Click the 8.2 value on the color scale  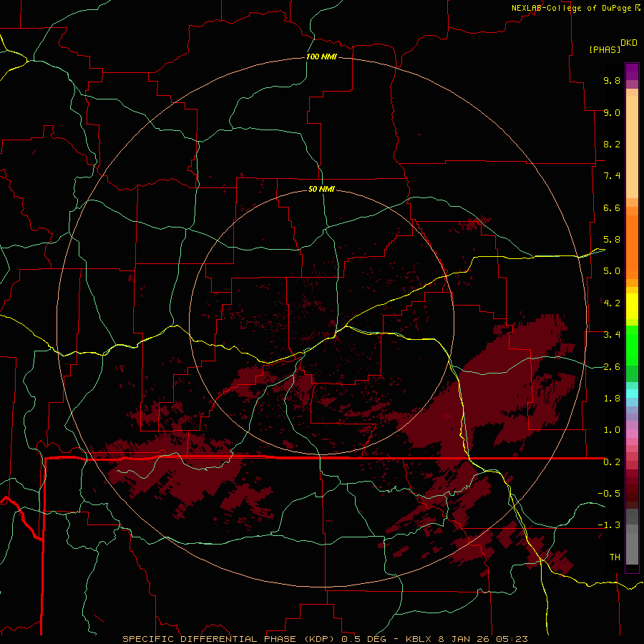click(x=612, y=144)
